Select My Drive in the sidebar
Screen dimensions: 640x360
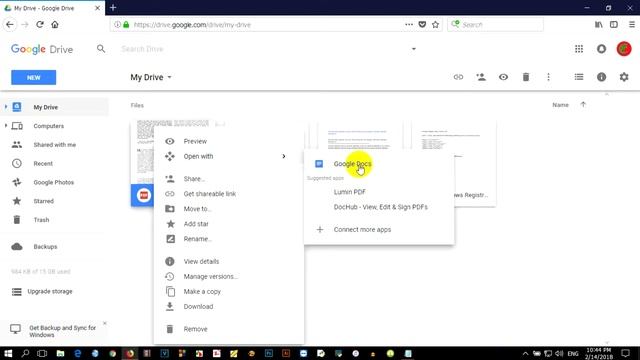[46, 107]
